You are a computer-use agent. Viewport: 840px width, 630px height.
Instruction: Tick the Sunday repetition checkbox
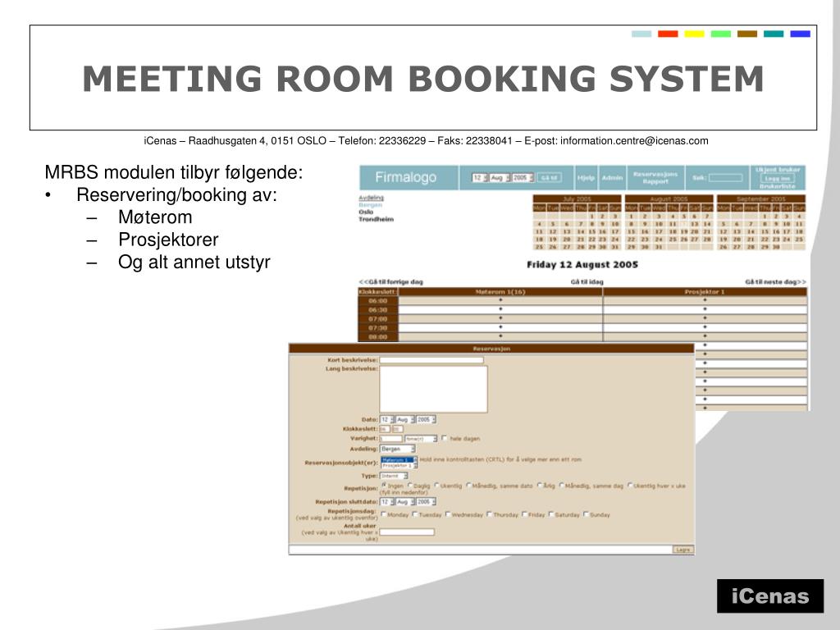pos(586,514)
